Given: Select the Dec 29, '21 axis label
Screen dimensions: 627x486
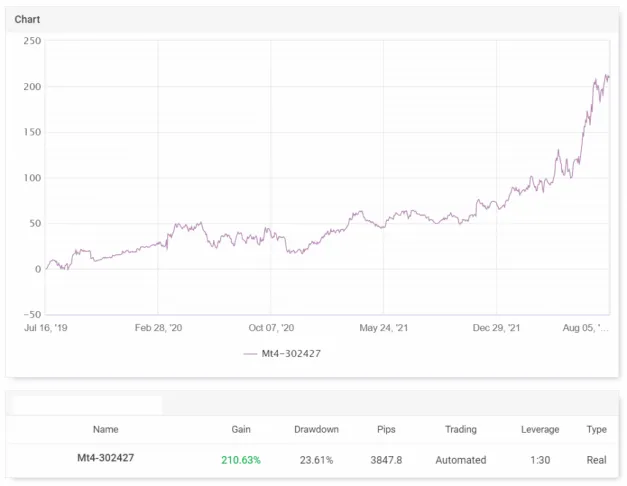Looking at the screenshot, I should click(x=496, y=327).
